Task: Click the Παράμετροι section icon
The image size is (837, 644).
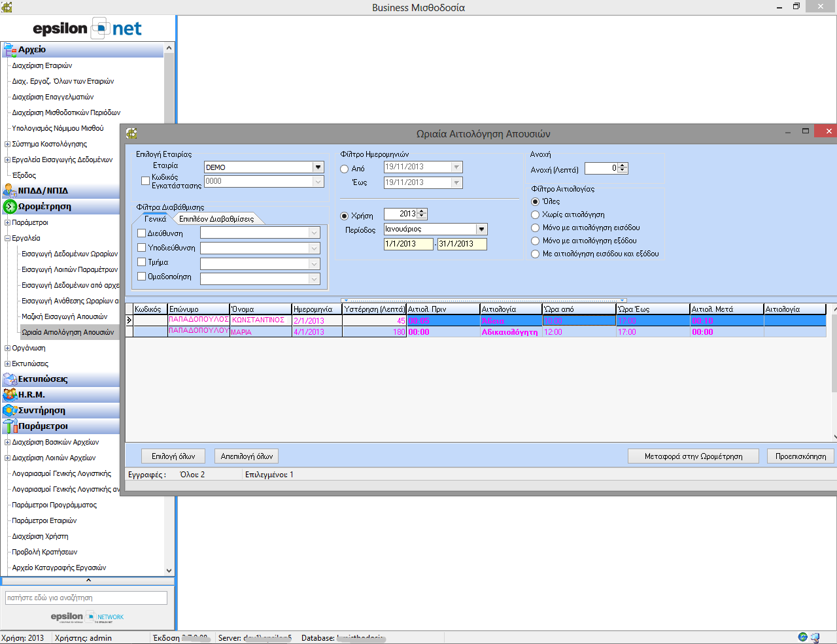Action: 10,426
